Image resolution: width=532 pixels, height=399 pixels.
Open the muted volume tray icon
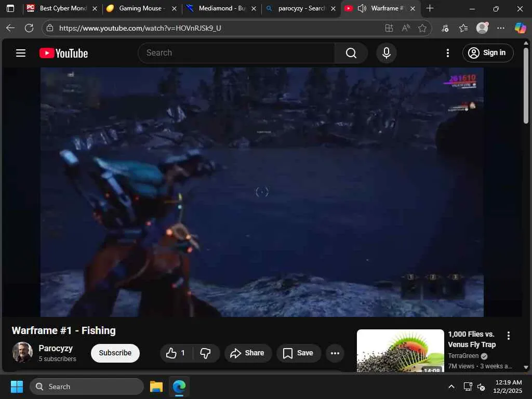481,387
